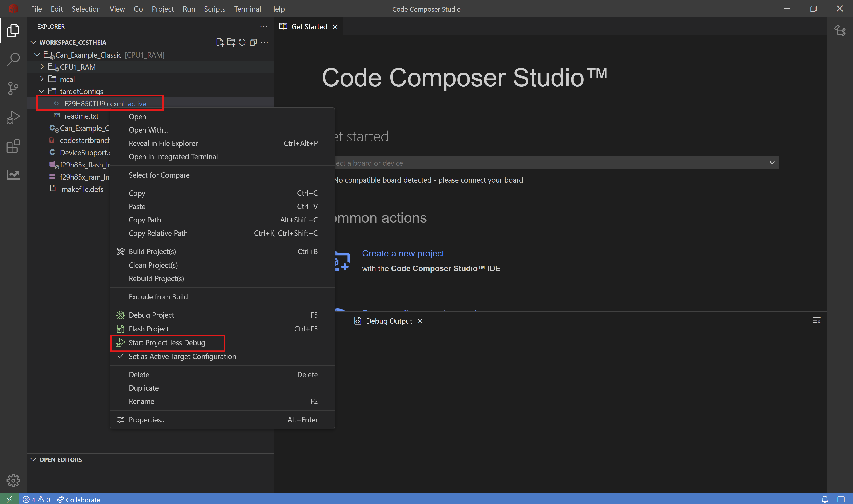Open the Manage settings gear
Viewport: 853px width, 504px height.
[x=13, y=480]
